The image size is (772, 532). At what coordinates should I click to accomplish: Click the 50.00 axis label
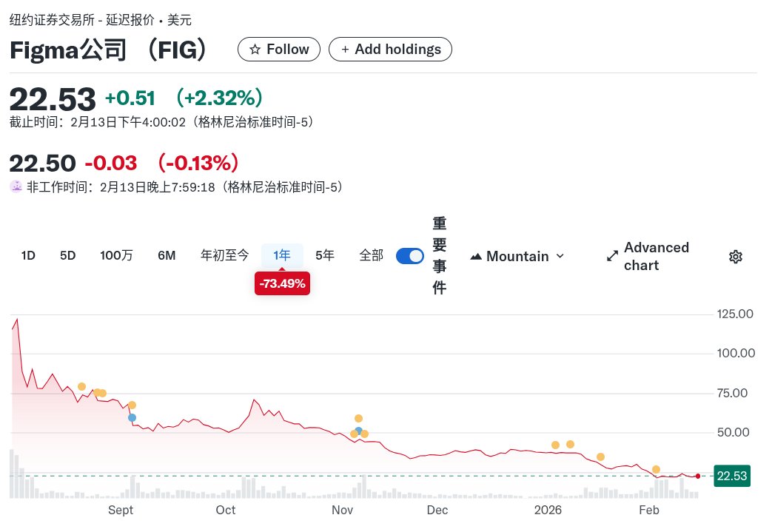click(x=733, y=433)
